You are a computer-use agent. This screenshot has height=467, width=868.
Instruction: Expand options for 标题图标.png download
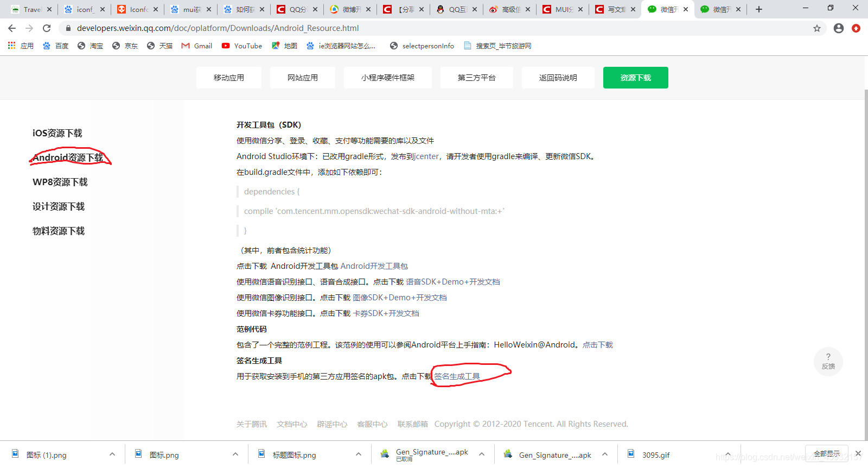(x=359, y=455)
